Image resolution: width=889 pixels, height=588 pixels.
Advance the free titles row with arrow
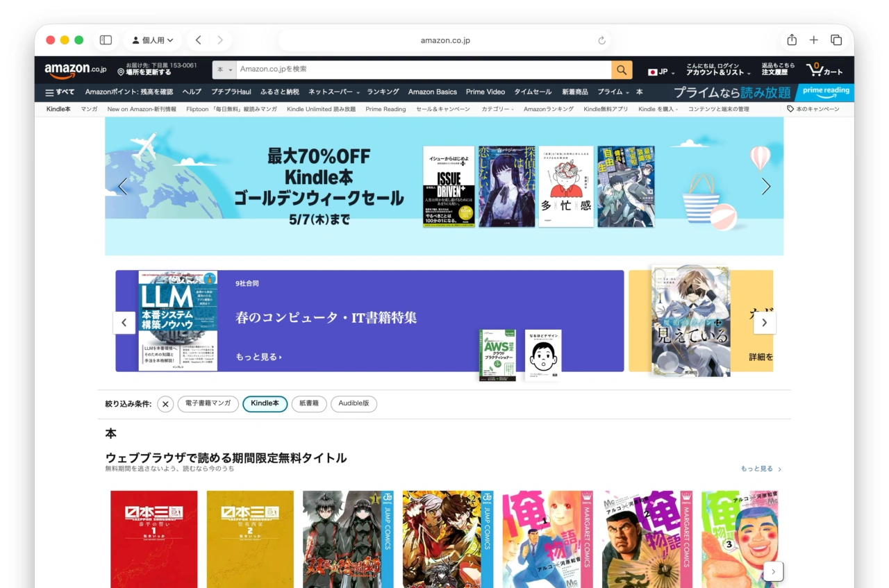point(774,571)
